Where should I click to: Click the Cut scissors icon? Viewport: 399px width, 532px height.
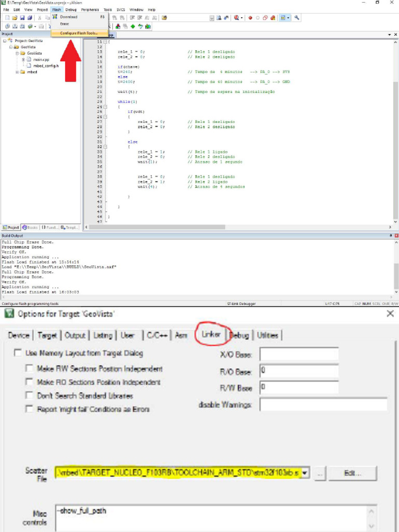39,18
